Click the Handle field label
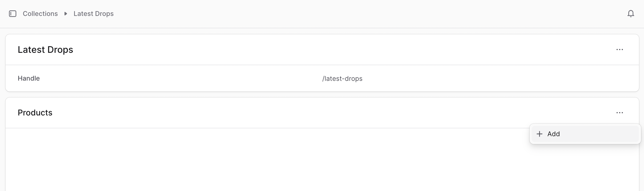This screenshot has height=191, width=644. 29,78
